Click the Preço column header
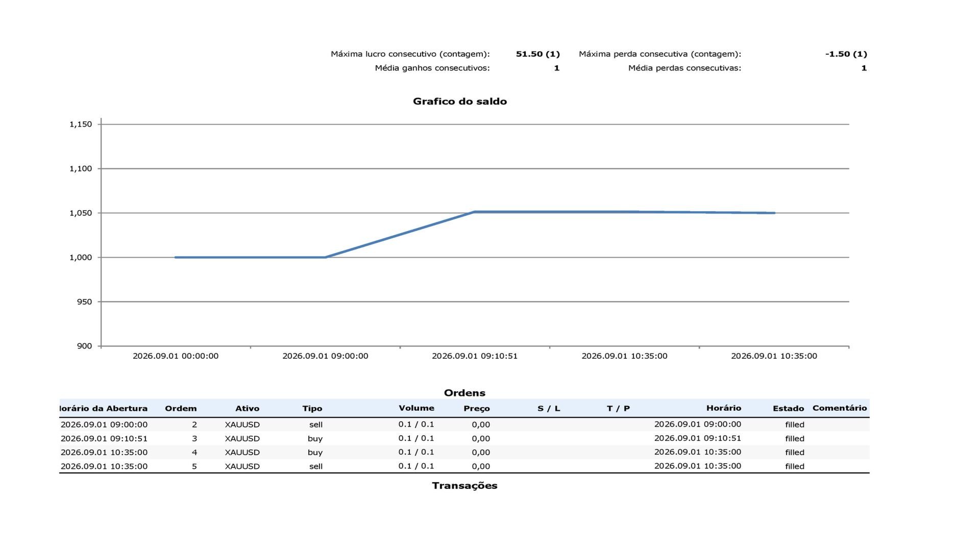This screenshot has width=980, height=551. point(477,408)
